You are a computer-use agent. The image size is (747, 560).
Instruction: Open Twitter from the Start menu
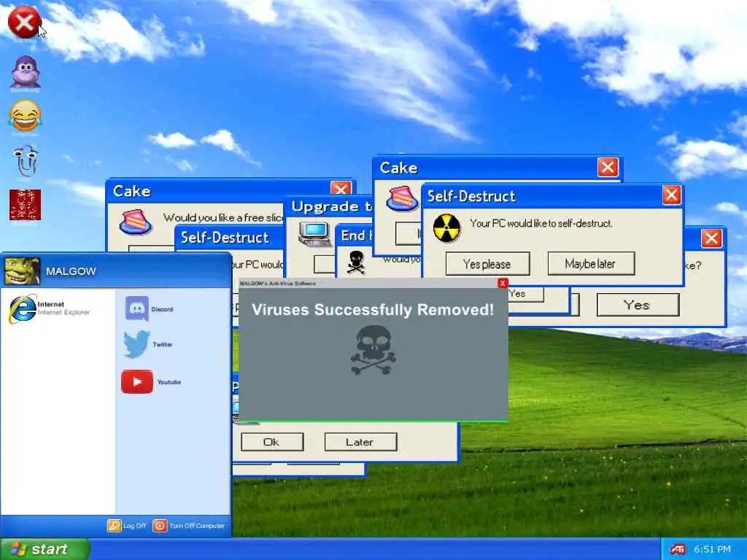(x=148, y=344)
